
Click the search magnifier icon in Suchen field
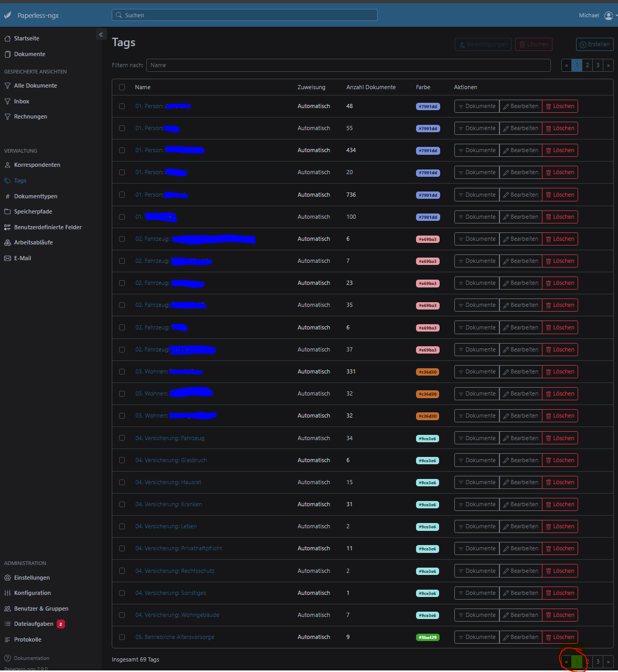coord(119,15)
